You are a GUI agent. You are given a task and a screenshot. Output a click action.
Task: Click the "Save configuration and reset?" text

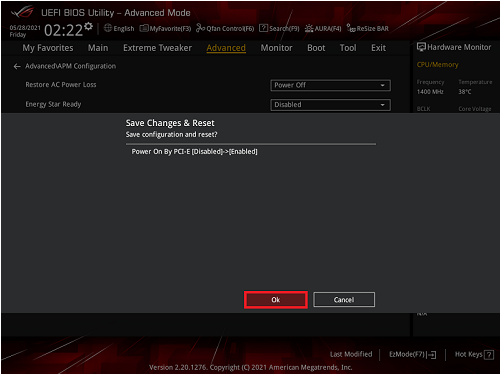tap(171, 135)
